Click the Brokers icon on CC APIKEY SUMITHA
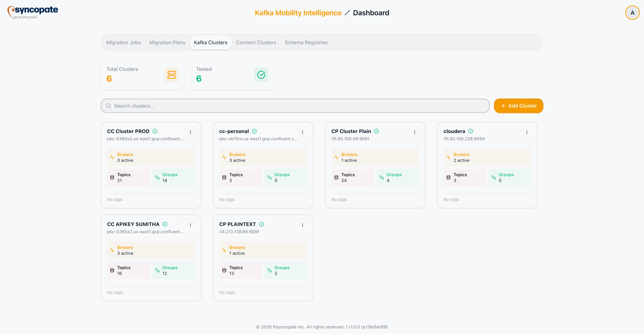 coord(112,250)
